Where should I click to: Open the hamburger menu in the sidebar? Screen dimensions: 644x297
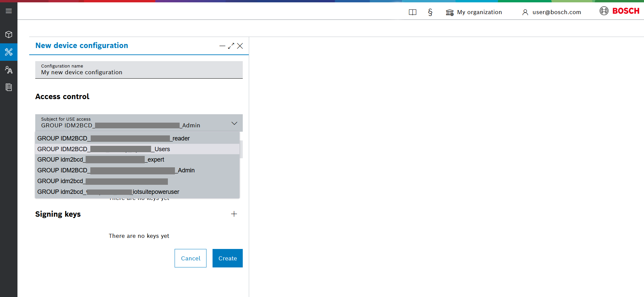click(x=9, y=11)
